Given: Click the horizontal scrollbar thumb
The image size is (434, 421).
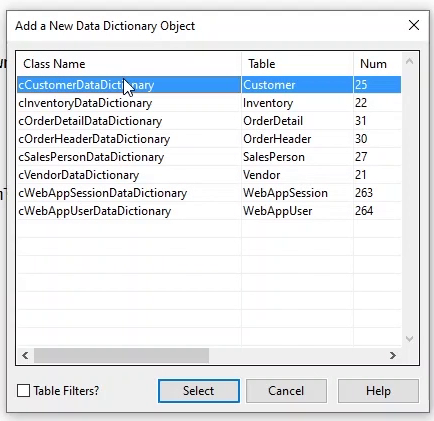Looking at the screenshot, I should pos(121,356).
